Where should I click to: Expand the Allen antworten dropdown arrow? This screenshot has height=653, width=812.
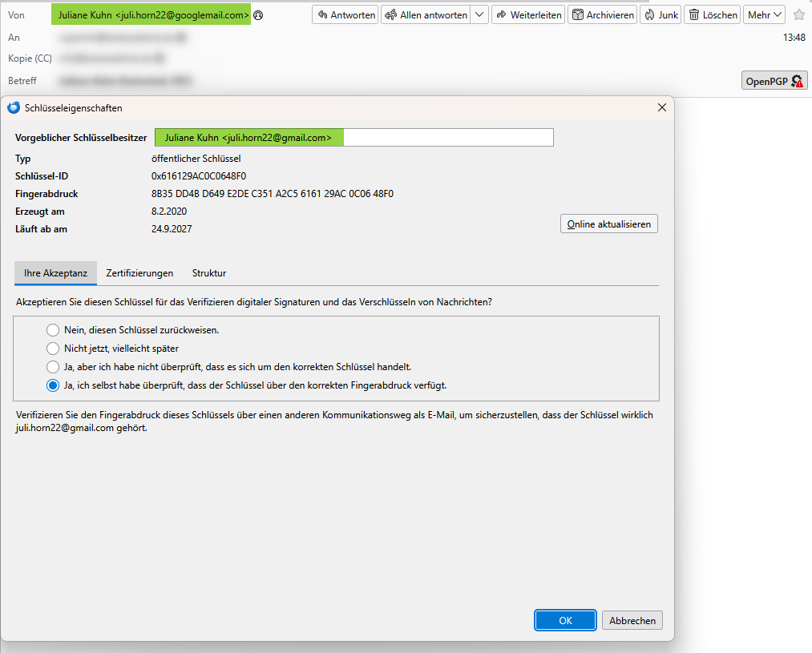[x=479, y=15]
